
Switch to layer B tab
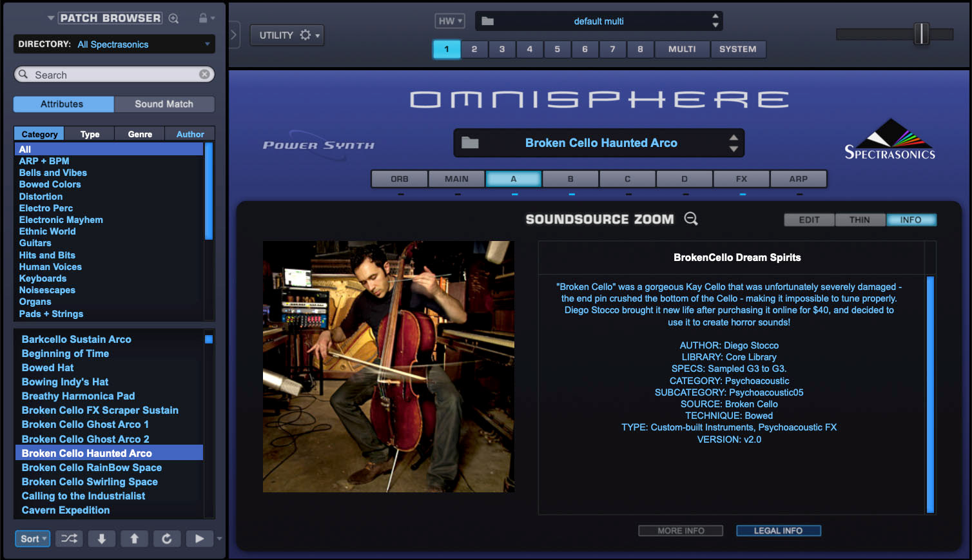pos(570,179)
